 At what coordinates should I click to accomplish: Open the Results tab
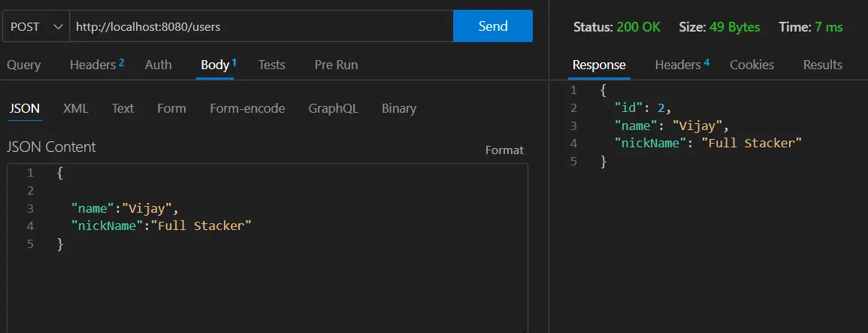click(x=823, y=65)
